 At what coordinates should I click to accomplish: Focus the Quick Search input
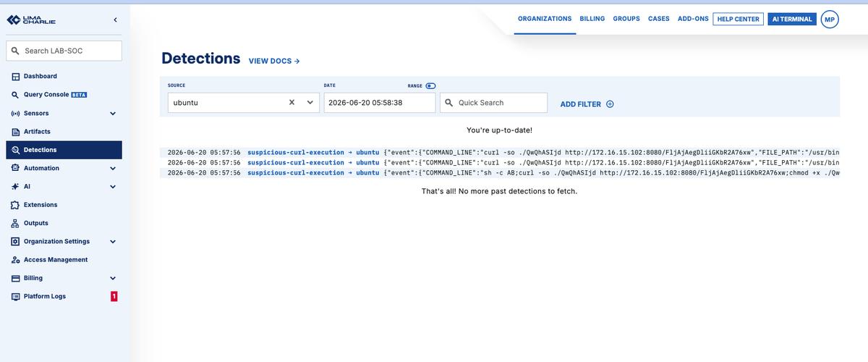click(493, 103)
